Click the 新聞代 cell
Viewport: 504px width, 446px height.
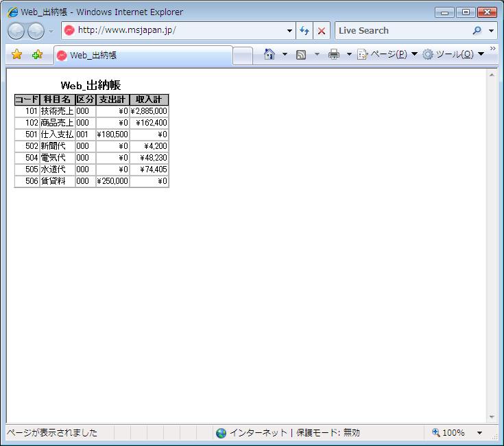pyautogui.click(x=57, y=146)
